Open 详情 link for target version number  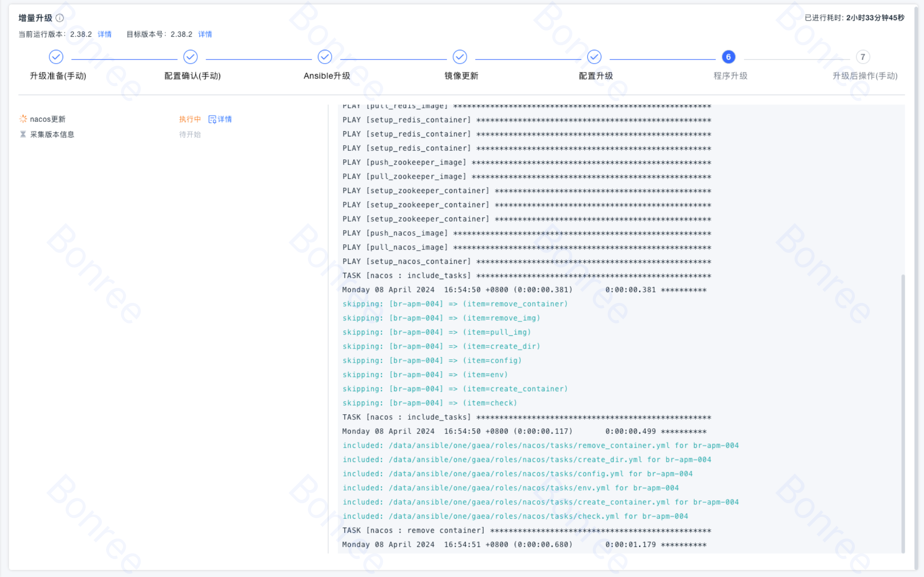(x=205, y=34)
